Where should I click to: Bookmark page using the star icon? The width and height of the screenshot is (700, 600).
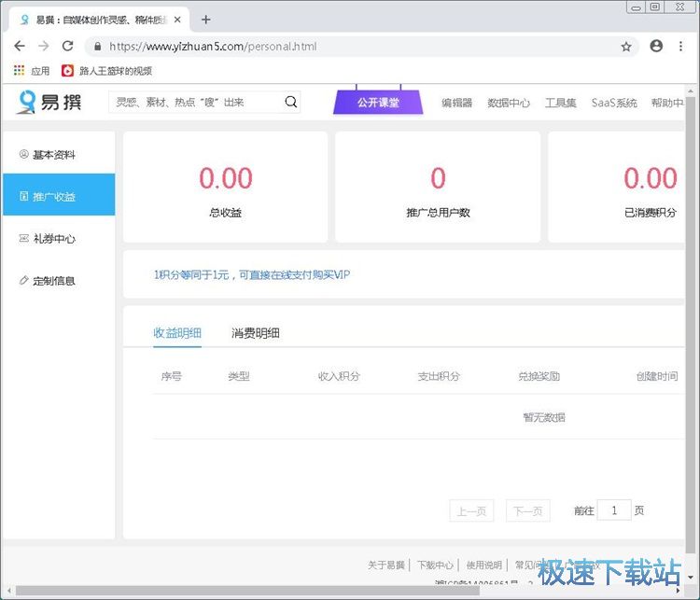coord(626,46)
